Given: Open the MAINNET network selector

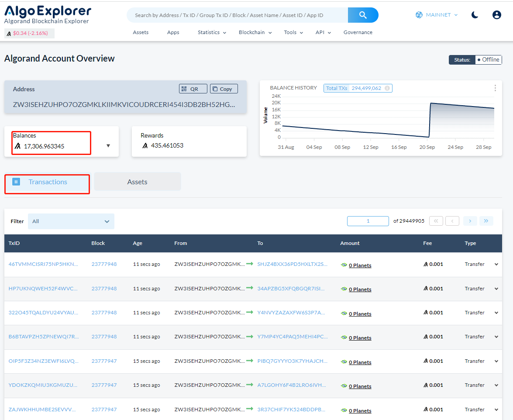Looking at the screenshot, I should [437, 15].
